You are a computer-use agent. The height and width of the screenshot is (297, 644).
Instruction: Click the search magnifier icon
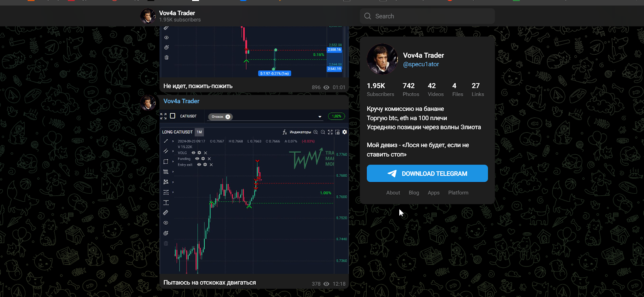click(x=367, y=16)
